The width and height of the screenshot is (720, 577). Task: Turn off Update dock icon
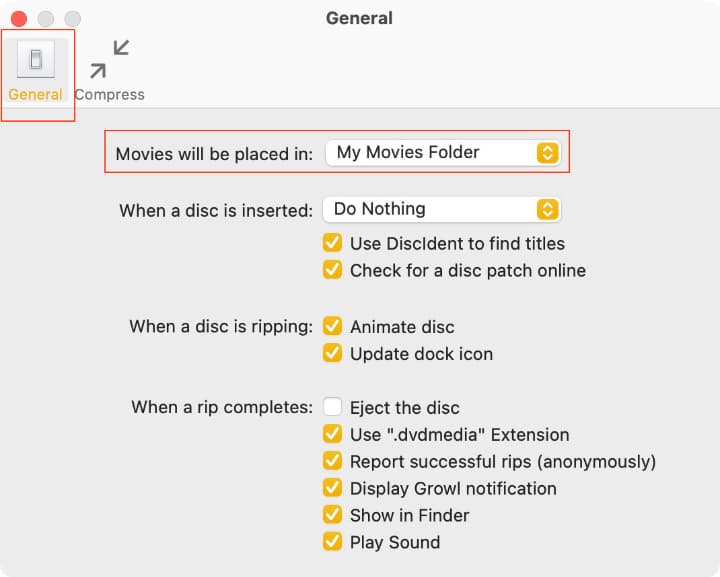point(332,353)
